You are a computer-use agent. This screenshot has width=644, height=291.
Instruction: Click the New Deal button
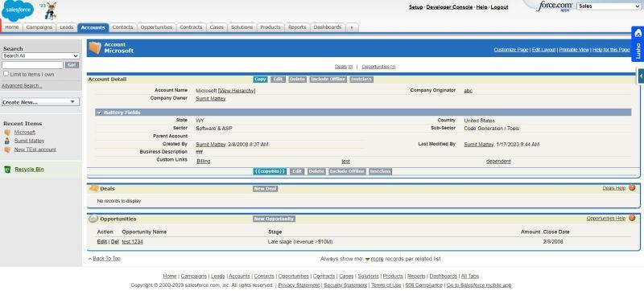tap(266, 189)
